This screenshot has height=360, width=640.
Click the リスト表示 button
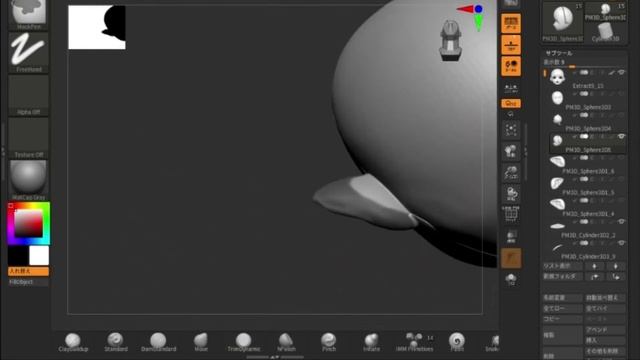(562, 266)
